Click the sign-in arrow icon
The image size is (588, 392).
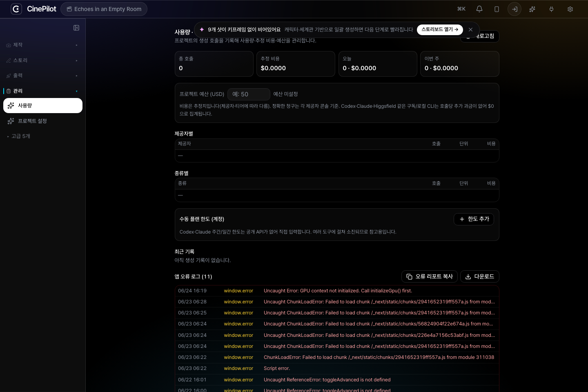point(514,9)
